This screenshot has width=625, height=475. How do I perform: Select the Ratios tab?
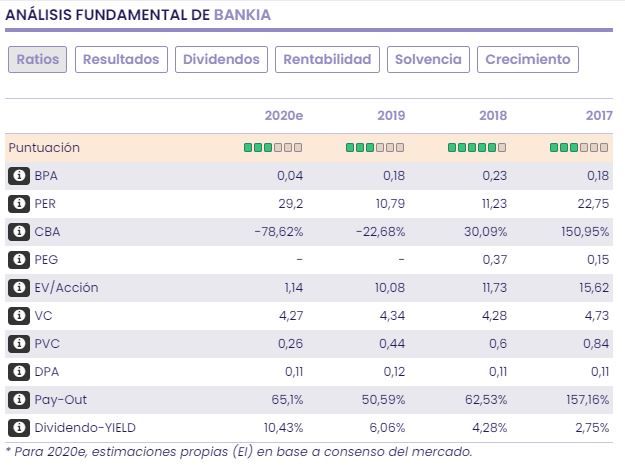[38, 59]
